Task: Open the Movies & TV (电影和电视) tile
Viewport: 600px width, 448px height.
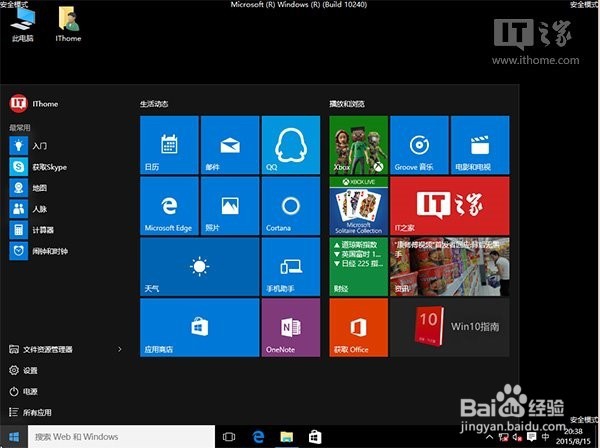Action: pyautogui.click(x=480, y=145)
